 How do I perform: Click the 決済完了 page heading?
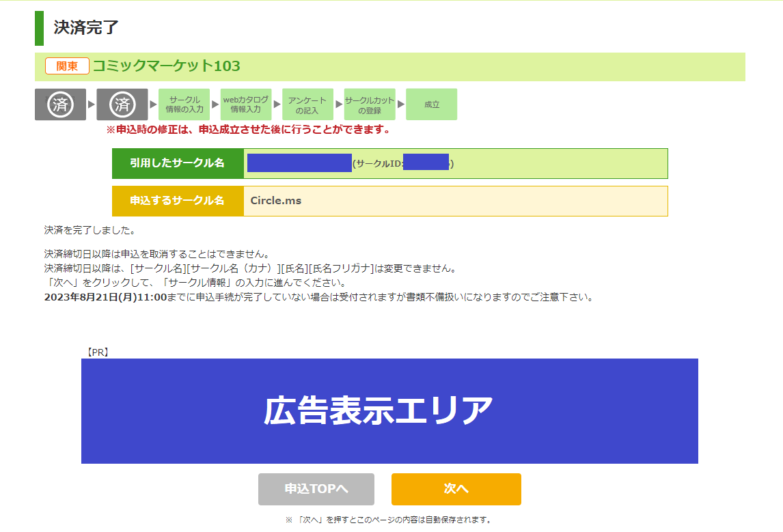click(x=86, y=27)
